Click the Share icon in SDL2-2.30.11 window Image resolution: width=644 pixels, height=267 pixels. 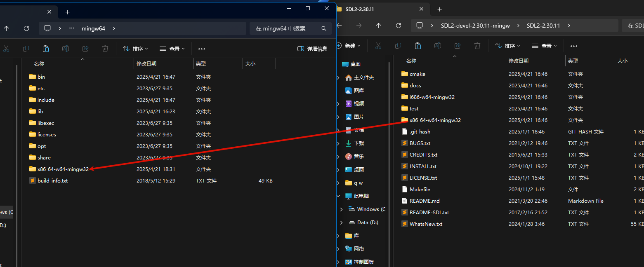click(458, 46)
